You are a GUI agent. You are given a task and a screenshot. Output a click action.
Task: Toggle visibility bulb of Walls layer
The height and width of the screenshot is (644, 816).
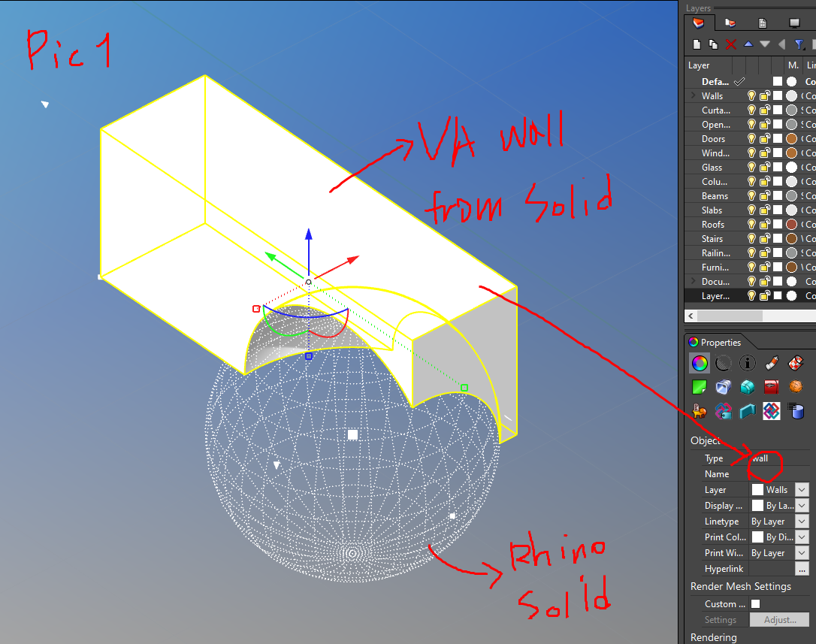point(751,95)
